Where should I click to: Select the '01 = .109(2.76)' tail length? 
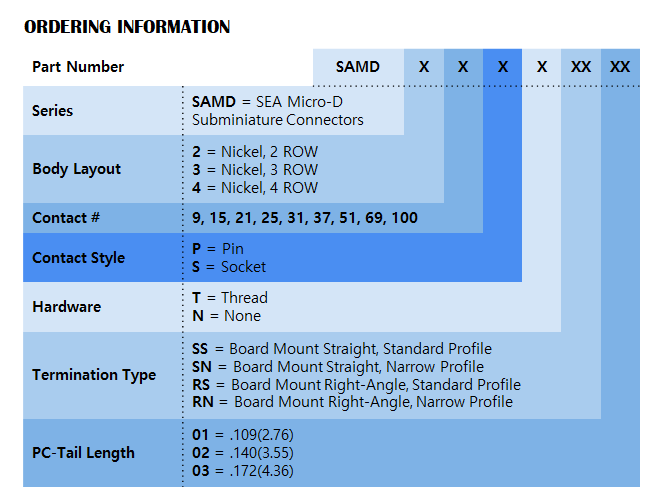(x=242, y=435)
